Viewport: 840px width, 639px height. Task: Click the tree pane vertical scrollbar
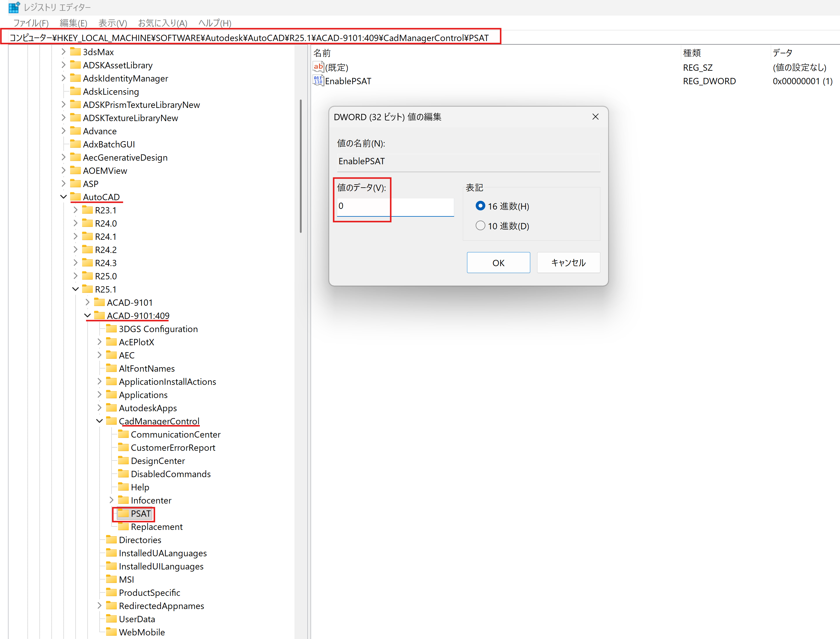tap(301, 166)
